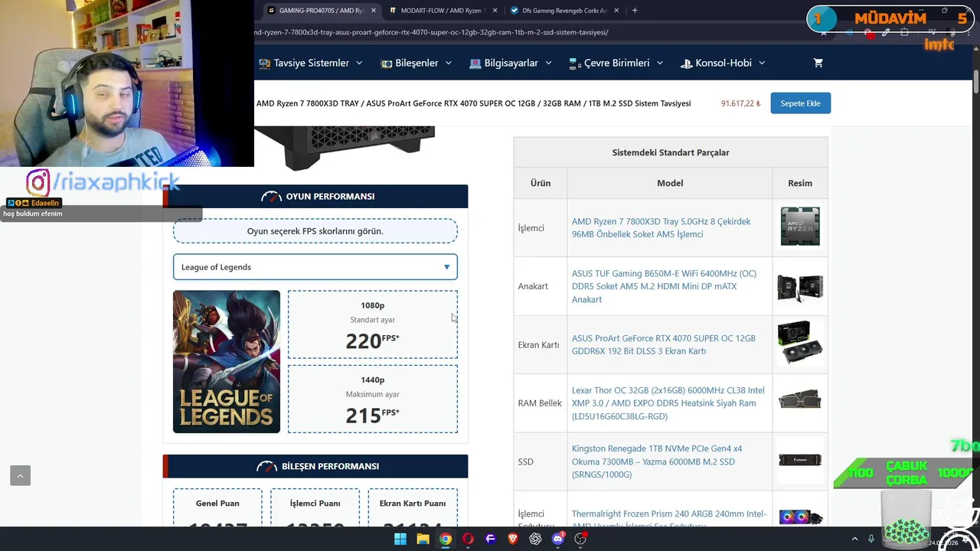Open AMD Ryzen 7 7800X3D Tray link

click(x=661, y=228)
